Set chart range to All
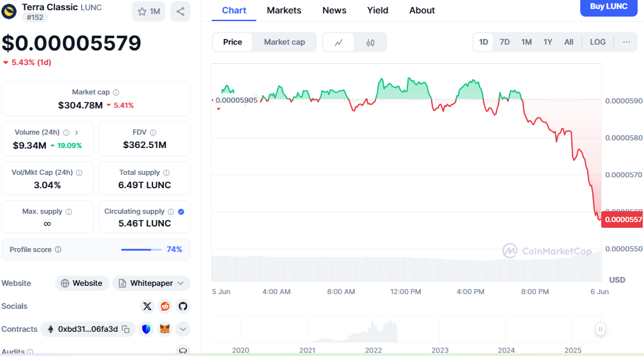The image size is (644, 356). pyautogui.click(x=569, y=42)
